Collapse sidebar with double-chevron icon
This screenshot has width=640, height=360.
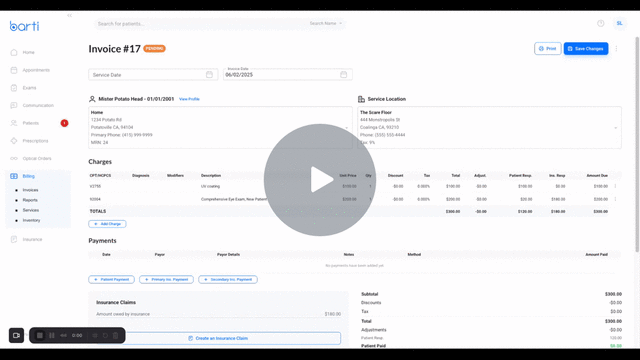[69, 16]
